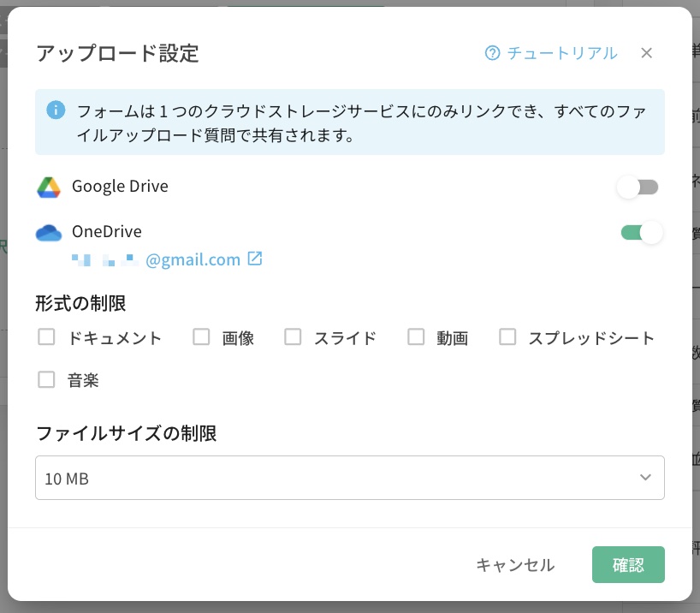Viewport: 700px width, 613px height.
Task: Click the ファイルサイズの制限 heading
Action: point(127,433)
